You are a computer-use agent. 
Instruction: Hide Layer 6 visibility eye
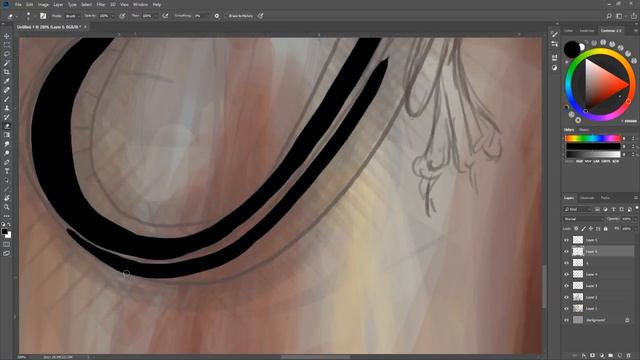566,251
